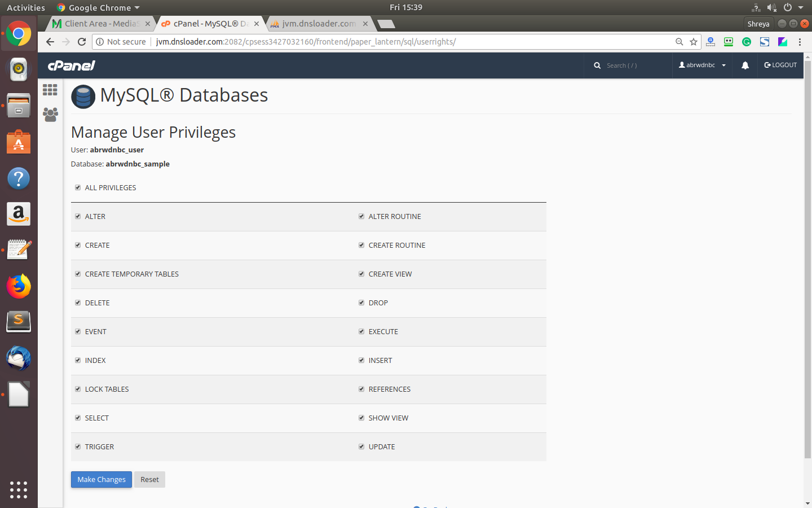Click the Grammarly extension icon
Image resolution: width=812 pixels, height=508 pixels.
pyautogui.click(x=747, y=42)
